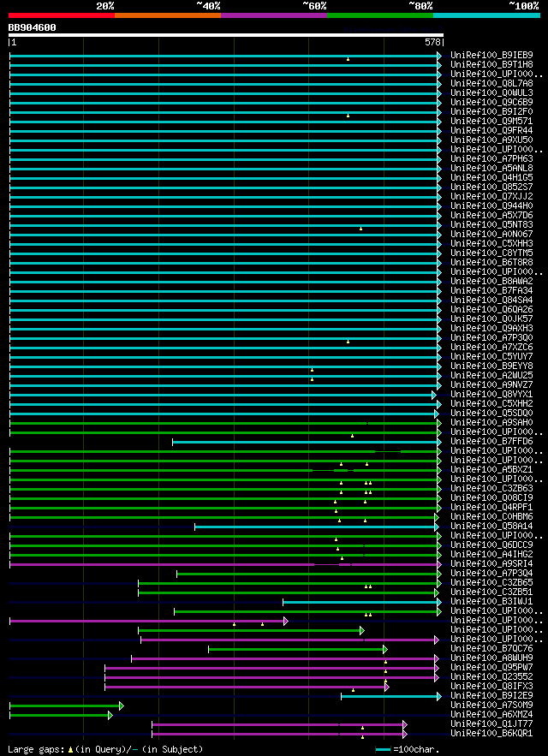Select the UniRef100_B9I2F0 label
548x756 pixels.
pyautogui.click(x=491, y=111)
